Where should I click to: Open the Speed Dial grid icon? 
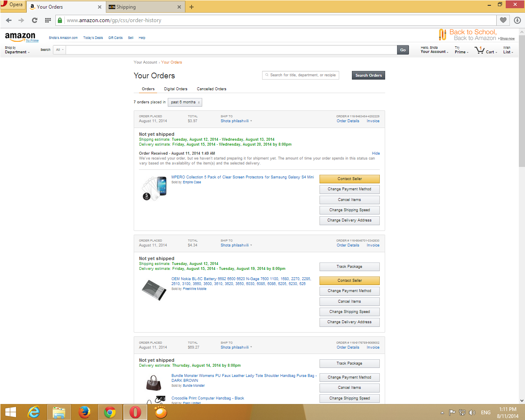point(48,20)
